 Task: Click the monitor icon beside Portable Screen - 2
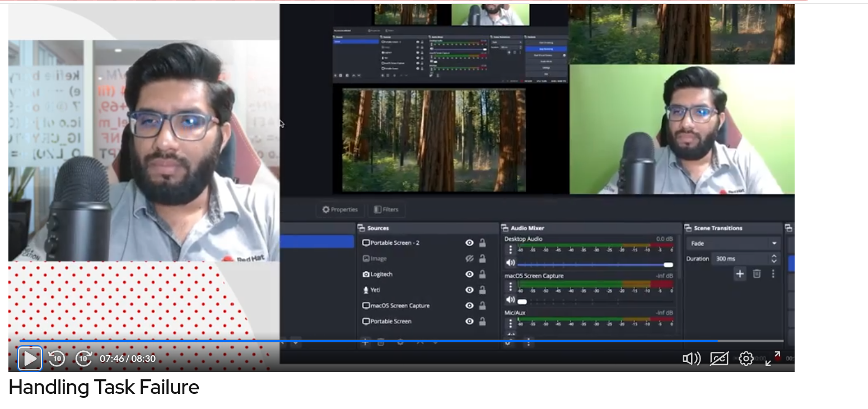point(366,243)
